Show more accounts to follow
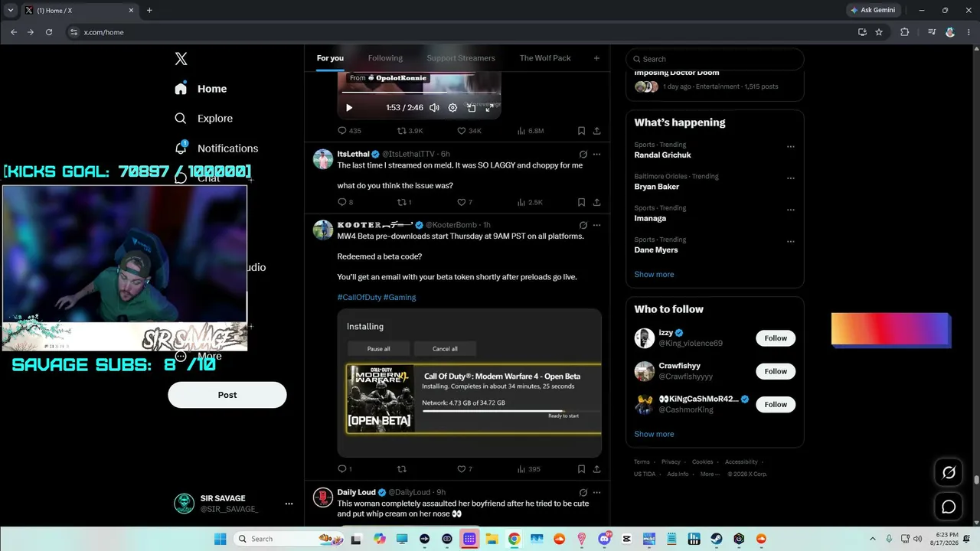980x551 pixels. point(654,434)
